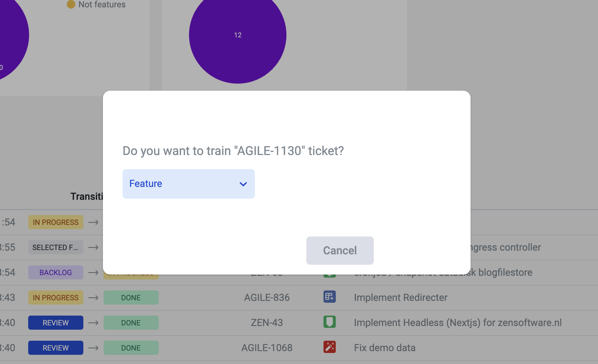This screenshot has height=364, width=598.
Task: Click the SELECTED F... status badge
Action: tap(55, 248)
